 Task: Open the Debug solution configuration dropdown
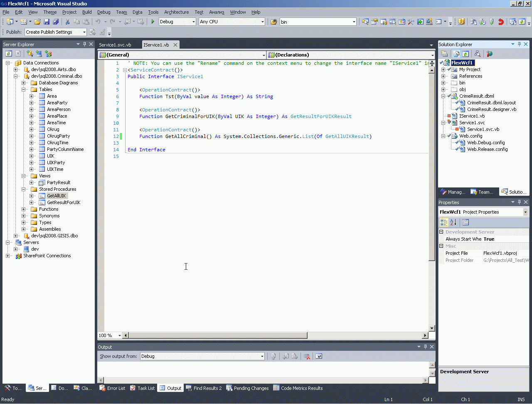[x=193, y=22]
